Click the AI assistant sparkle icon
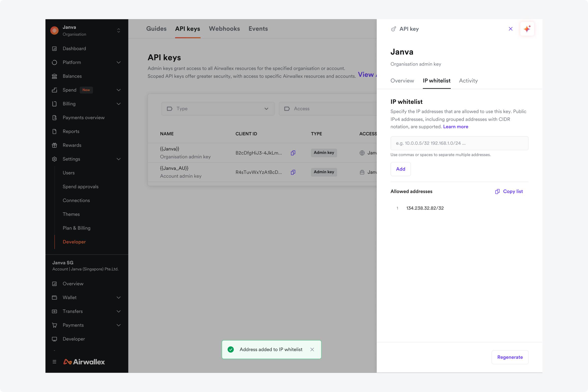 point(527,29)
